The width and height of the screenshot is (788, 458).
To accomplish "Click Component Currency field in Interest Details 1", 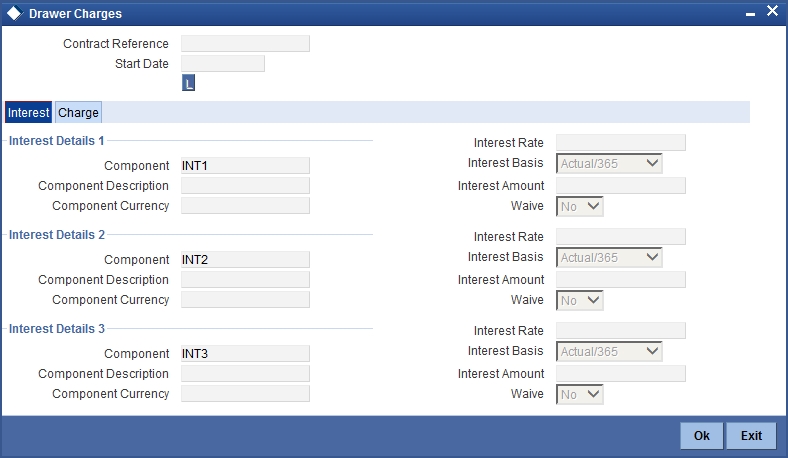I will [x=245, y=206].
